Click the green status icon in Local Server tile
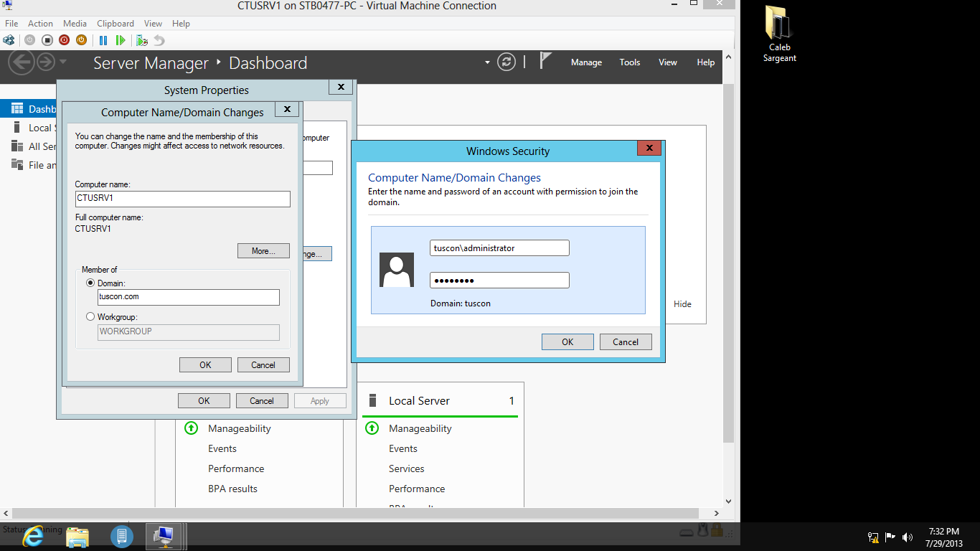The height and width of the screenshot is (551, 980). tap(372, 428)
